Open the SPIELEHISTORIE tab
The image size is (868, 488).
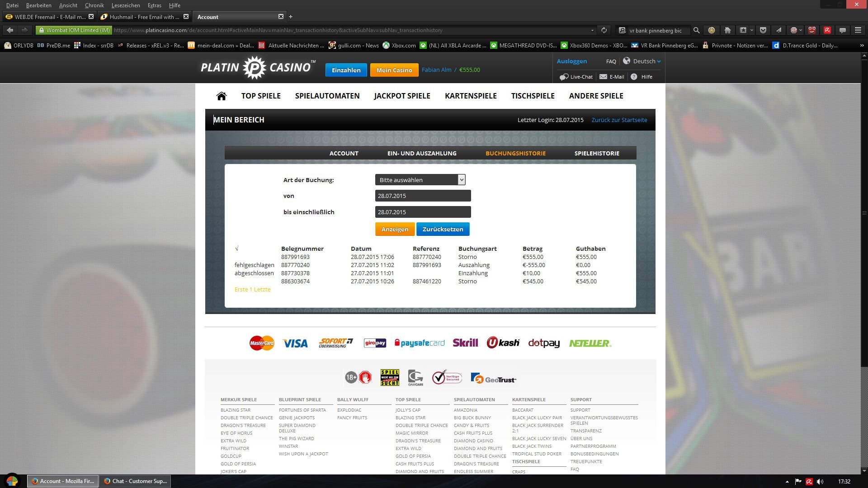click(597, 153)
